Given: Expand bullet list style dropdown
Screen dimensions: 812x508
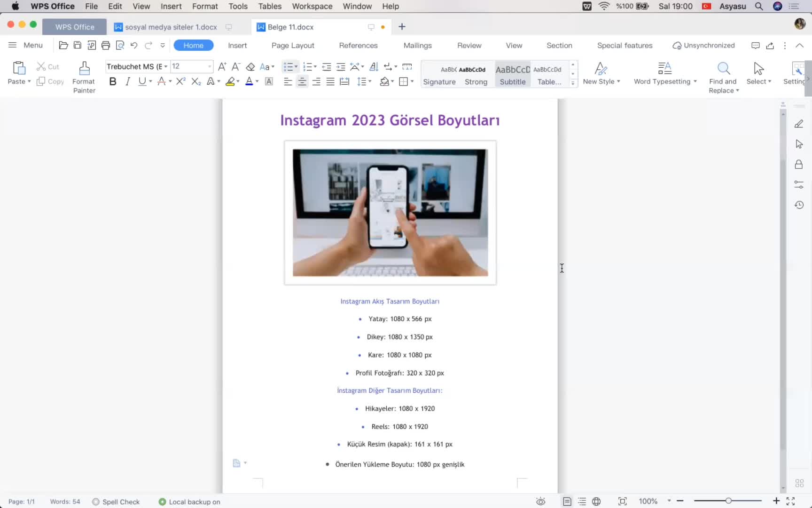Looking at the screenshot, I should pos(296,67).
